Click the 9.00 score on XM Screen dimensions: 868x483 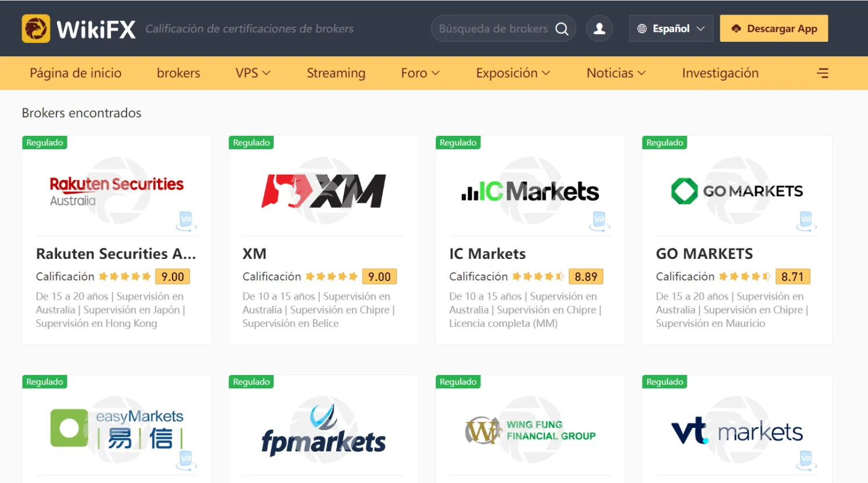379,277
